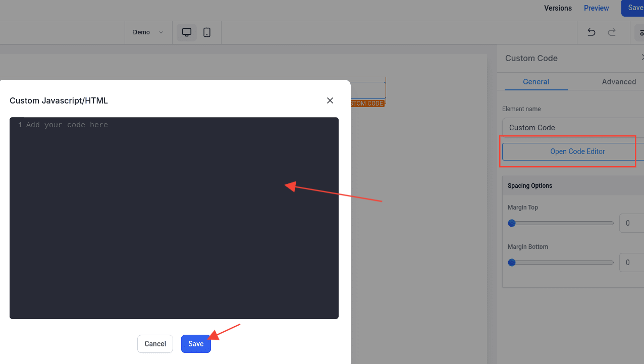This screenshot has width=644, height=364.
Task: Open the settings icon in the top toolbar
Action: tap(641, 32)
